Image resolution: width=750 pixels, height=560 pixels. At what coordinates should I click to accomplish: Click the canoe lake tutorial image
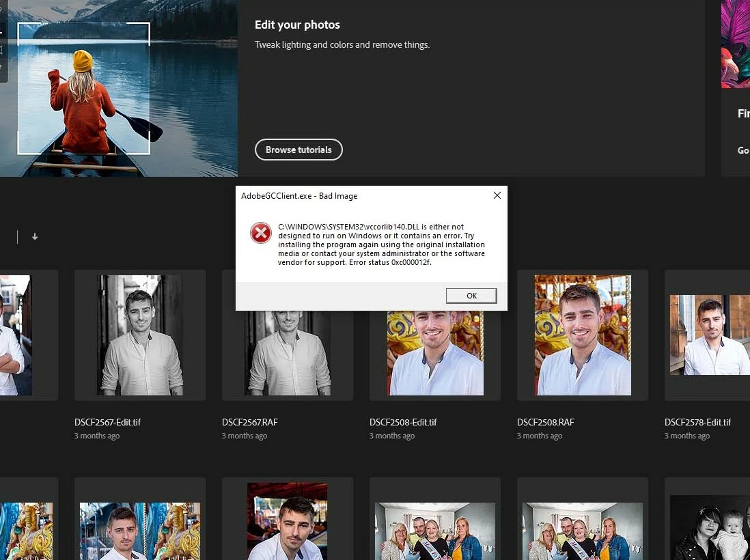point(119,88)
